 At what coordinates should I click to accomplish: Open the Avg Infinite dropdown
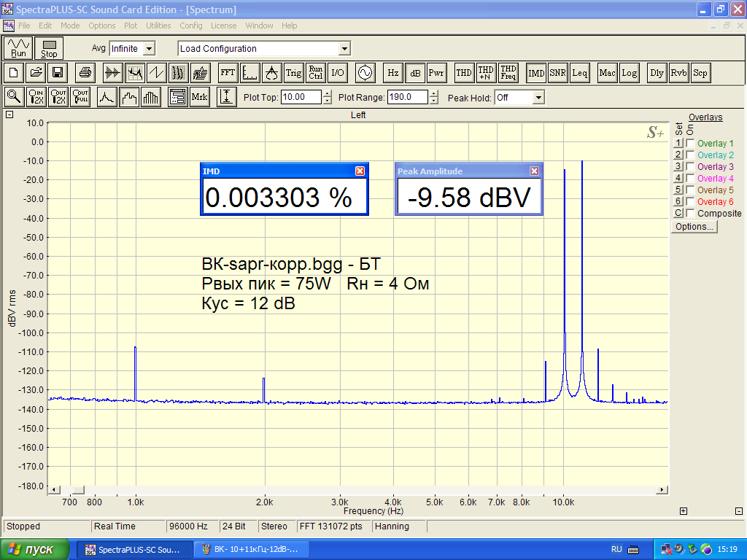click(x=149, y=49)
